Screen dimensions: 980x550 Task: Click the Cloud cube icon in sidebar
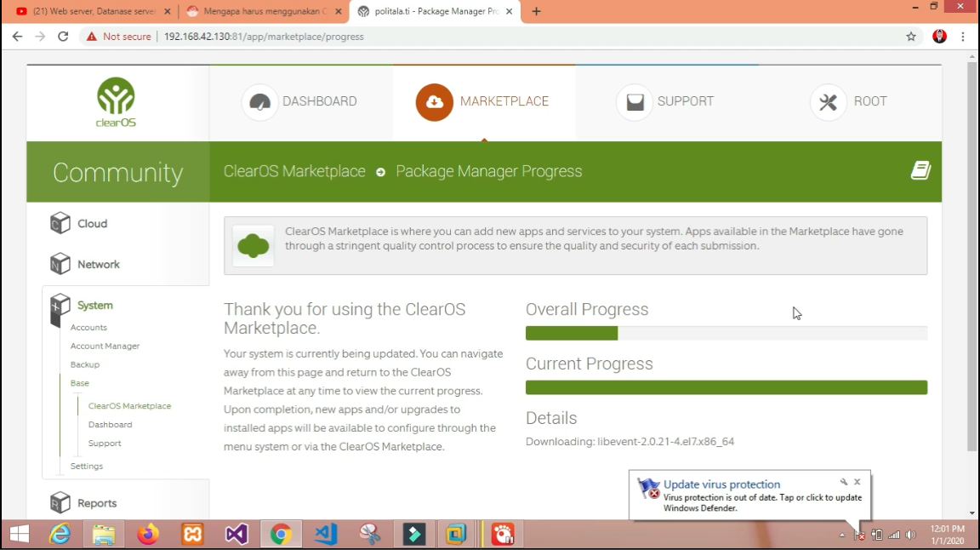[60, 223]
